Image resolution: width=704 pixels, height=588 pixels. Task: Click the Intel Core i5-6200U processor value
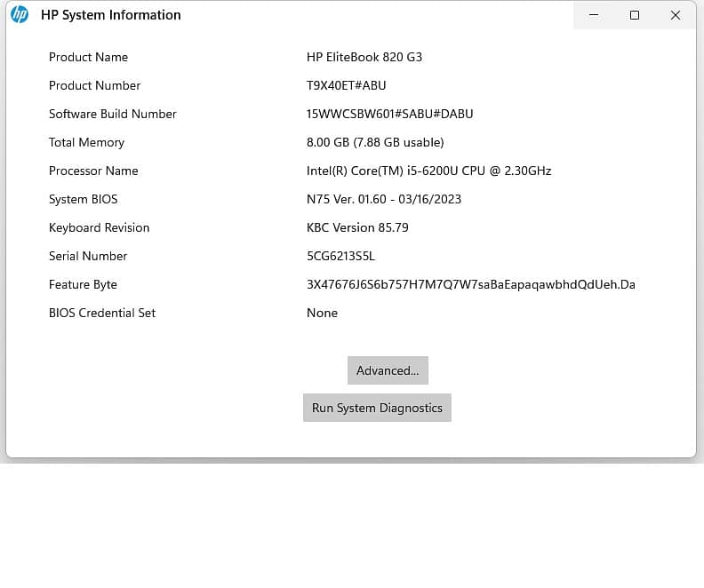click(x=428, y=171)
